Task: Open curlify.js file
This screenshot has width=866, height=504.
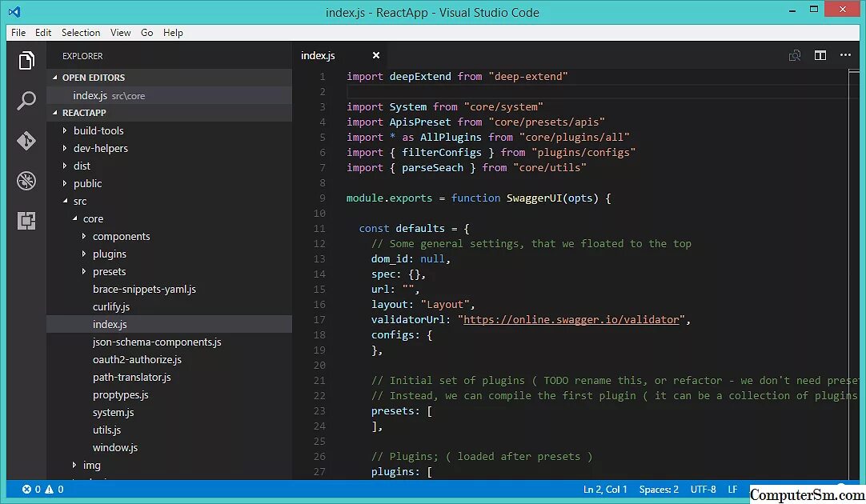Action: tap(111, 307)
